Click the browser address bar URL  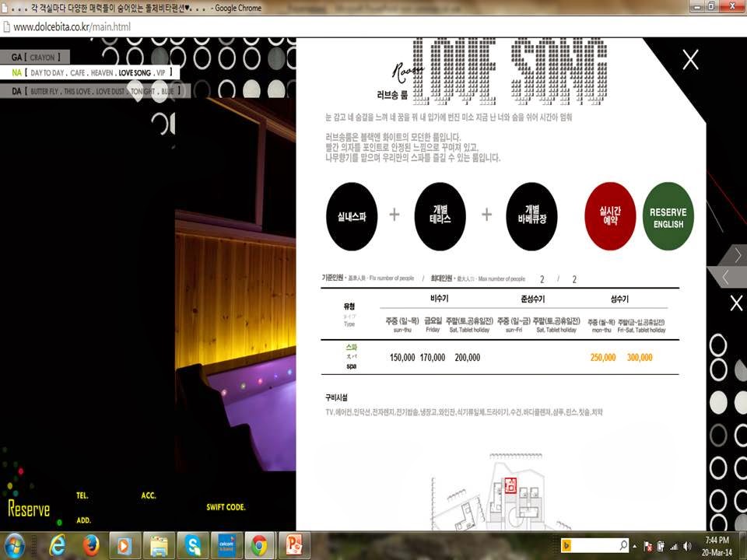(72, 27)
